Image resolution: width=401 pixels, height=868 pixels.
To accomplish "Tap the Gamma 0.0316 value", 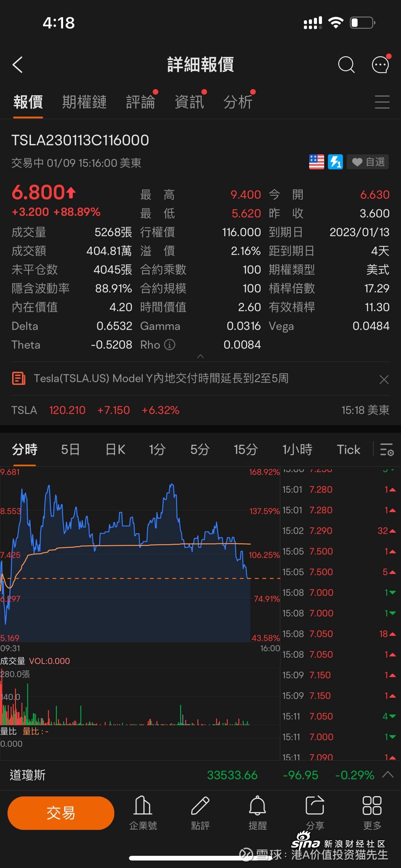I will click(x=243, y=326).
